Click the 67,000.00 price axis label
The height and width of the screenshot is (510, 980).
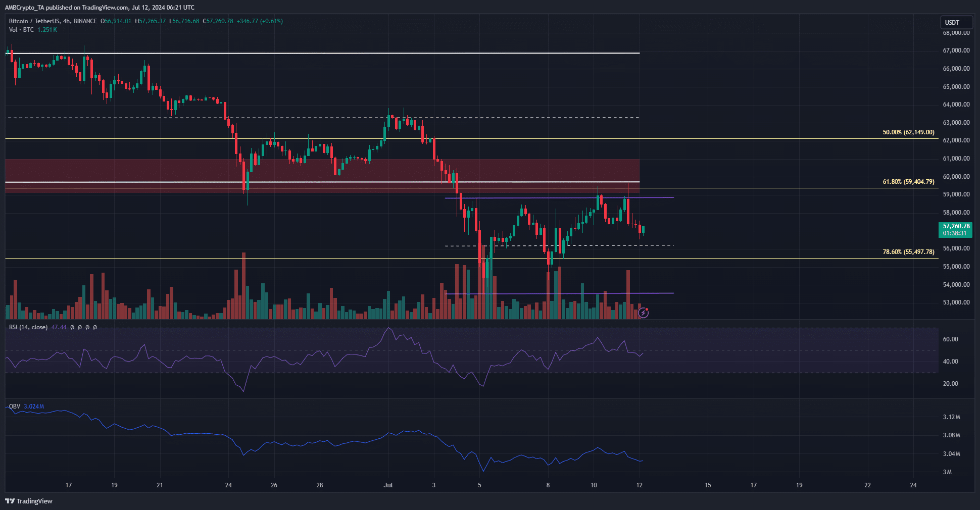tap(956, 50)
